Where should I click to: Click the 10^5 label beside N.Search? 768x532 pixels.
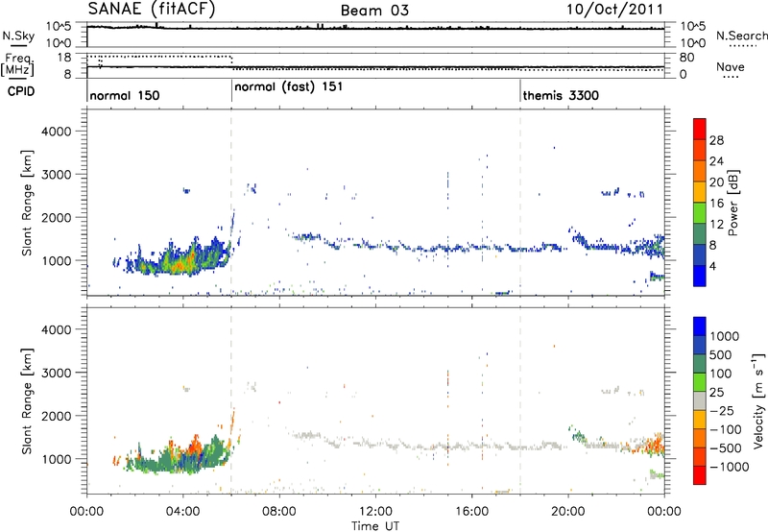pyautogui.click(x=692, y=26)
